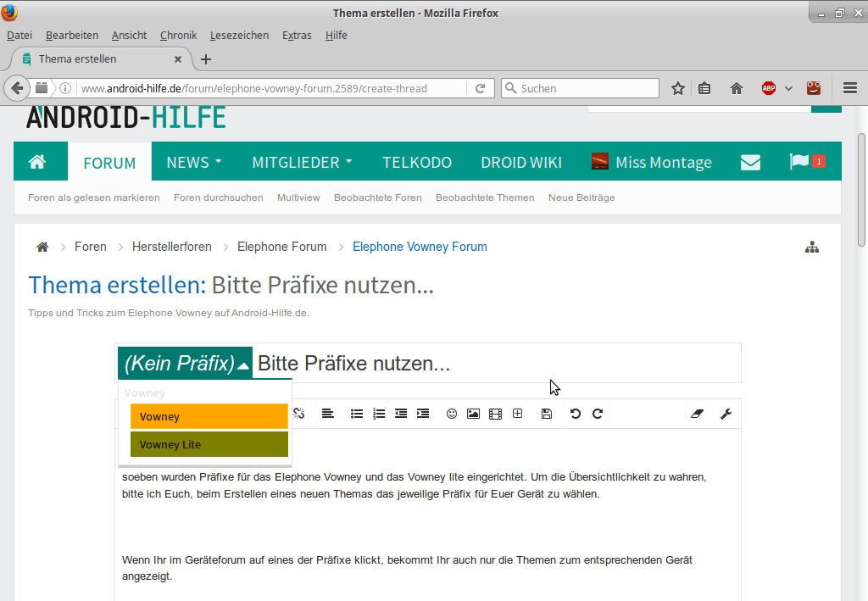Open the Bearbeiten menu
The height and width of the screenshot is (601, 868).
pos(72,36)
